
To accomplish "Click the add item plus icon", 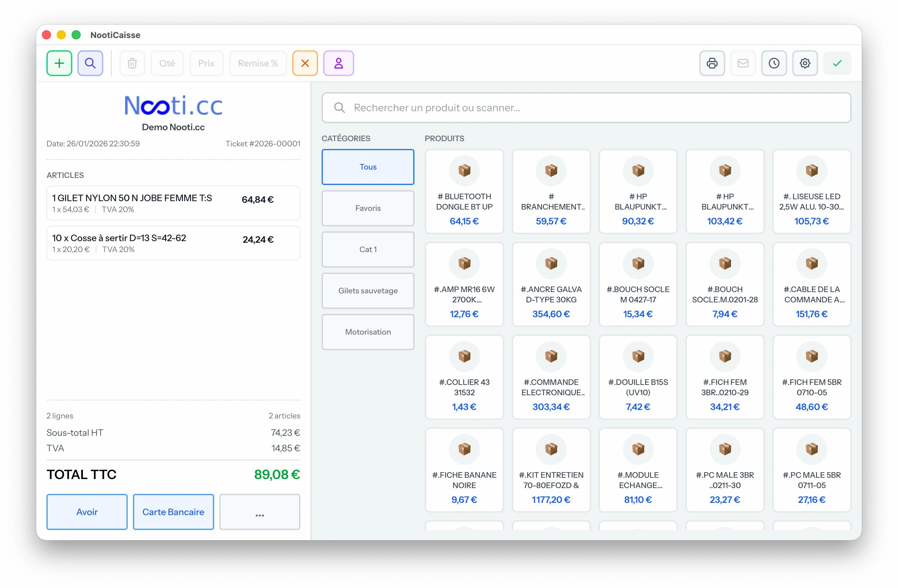I will (x=59, y=63).
